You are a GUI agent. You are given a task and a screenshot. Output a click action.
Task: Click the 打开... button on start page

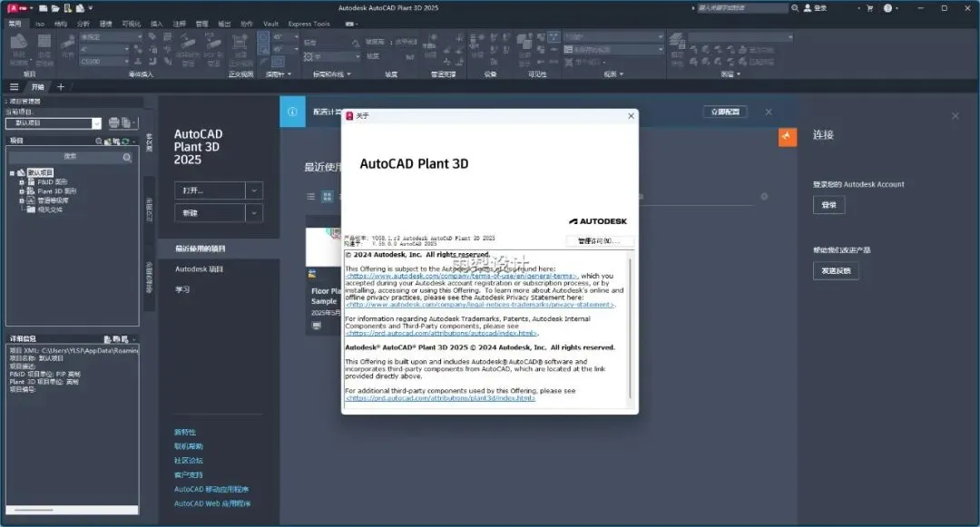pyautogui.click(x=210, y=190)
